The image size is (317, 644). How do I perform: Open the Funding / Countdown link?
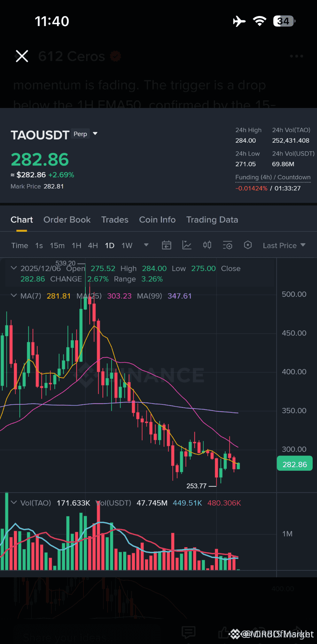[273, 177]
